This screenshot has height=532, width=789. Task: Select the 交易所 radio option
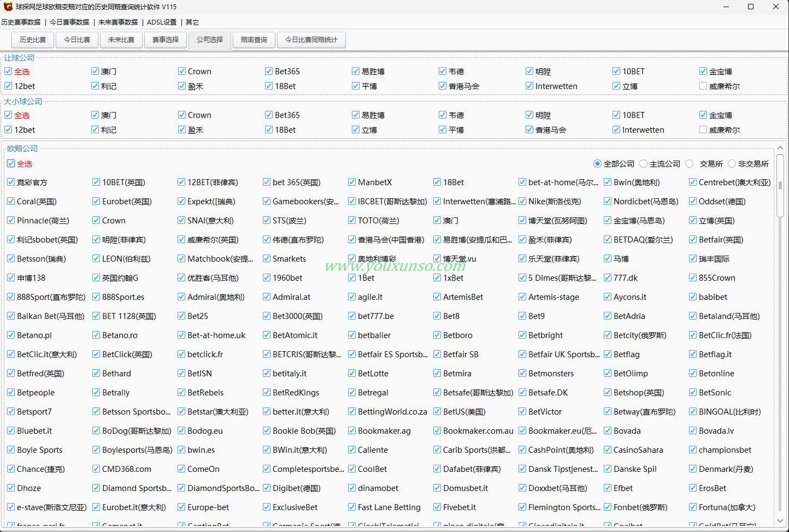(690, 163)
